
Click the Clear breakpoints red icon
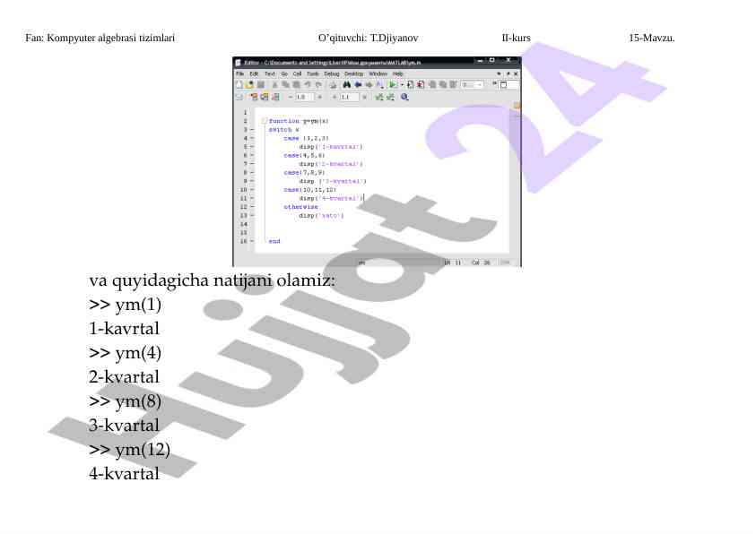point(421,84)
